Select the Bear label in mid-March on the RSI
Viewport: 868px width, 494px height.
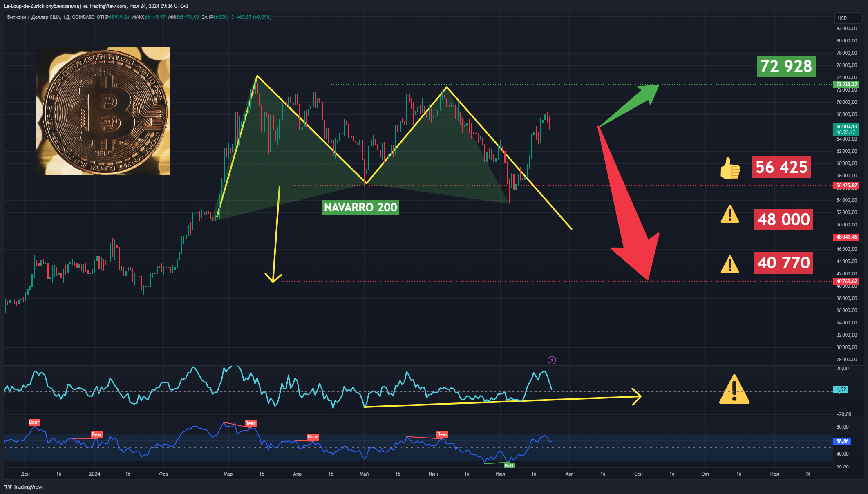pyautogui.click(x=251, y=423)
